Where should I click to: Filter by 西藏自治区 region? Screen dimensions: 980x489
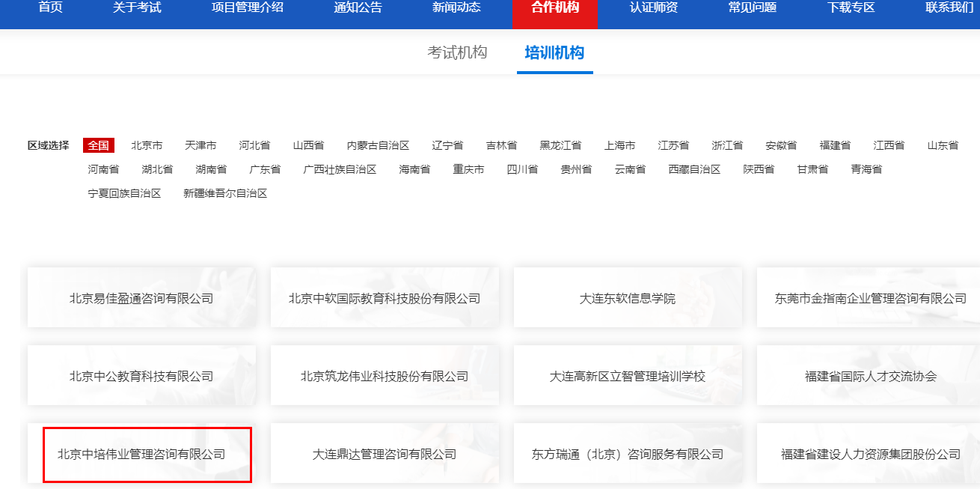[x=694, y=169]
